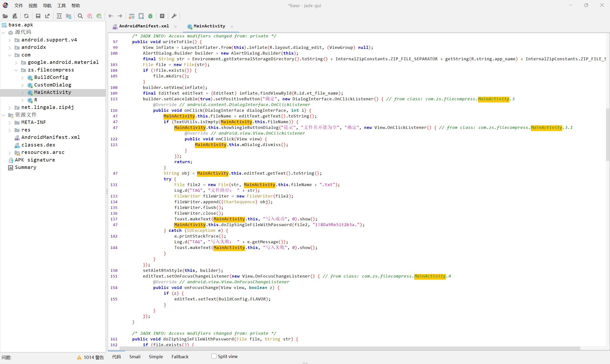Screen dimensions: 610x364
Task: Select base.apk root node
Action: click(x=20, y=25)
